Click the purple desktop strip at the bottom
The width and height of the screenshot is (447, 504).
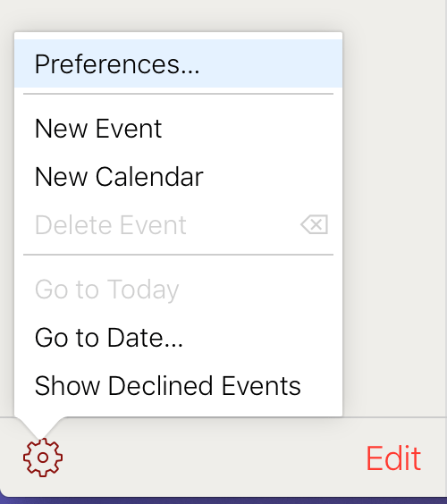coord(223,500)
